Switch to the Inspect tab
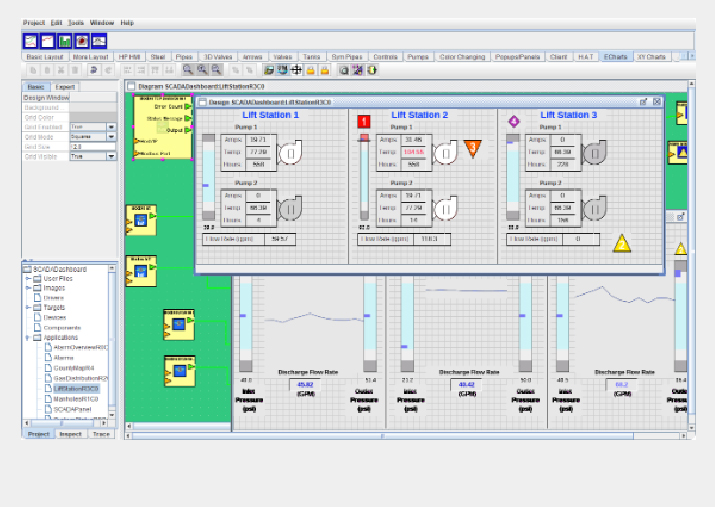715x507 pixels. (71, 434)
